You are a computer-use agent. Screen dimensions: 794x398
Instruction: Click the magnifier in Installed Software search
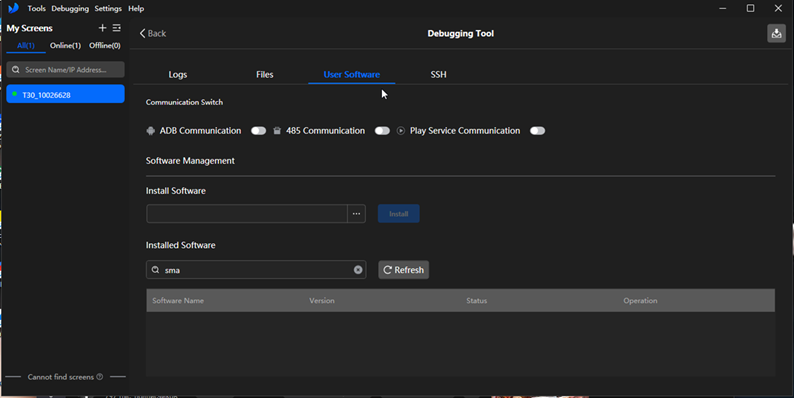(x=155, y=270)
